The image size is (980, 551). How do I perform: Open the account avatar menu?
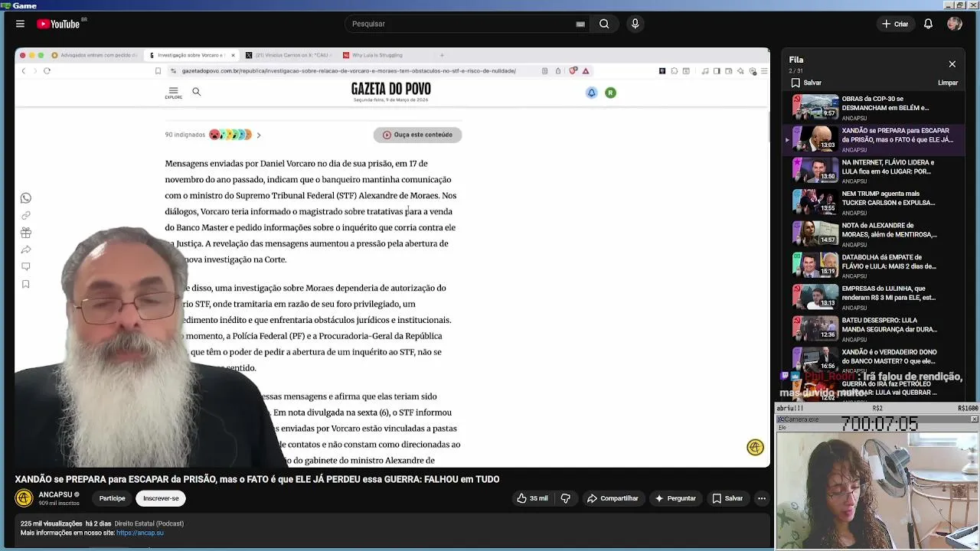click(x=954, y=24)
